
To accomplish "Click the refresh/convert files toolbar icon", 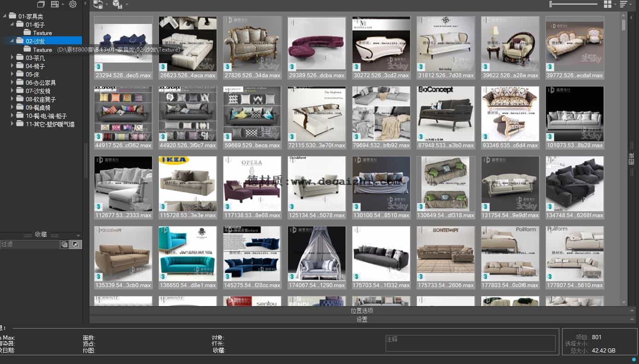I will 98,5.
